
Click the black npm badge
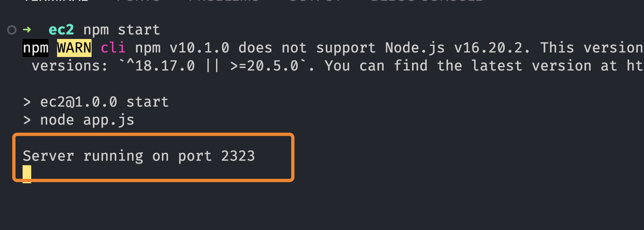tap(35, 48)
